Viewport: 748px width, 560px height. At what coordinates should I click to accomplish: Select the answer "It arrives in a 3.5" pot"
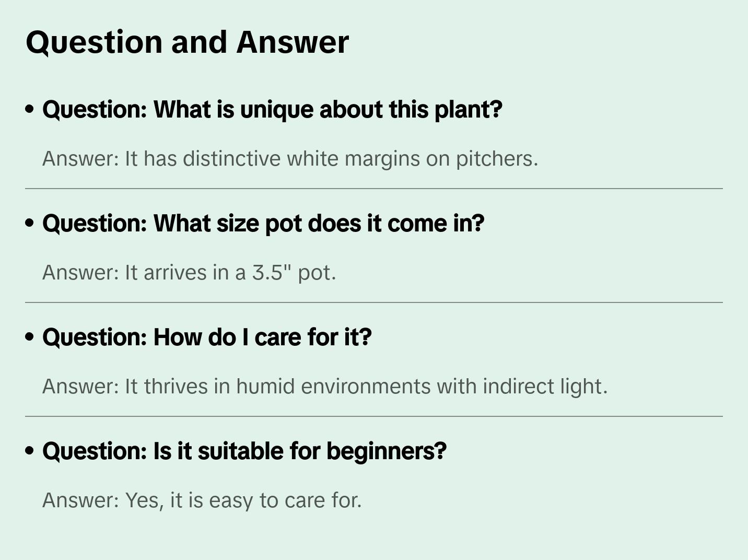click(189, 273)
